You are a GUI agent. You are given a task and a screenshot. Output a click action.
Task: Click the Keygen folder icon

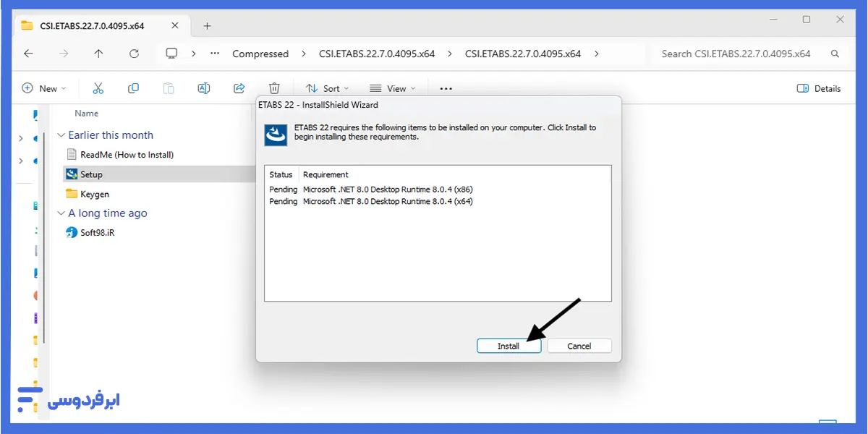pos(71,193)
